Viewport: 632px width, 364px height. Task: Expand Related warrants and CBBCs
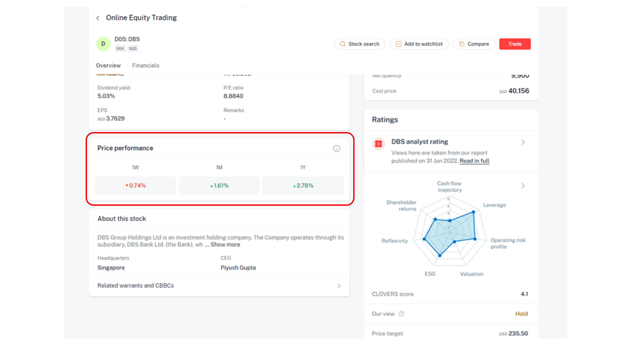[x=219, y=286]
